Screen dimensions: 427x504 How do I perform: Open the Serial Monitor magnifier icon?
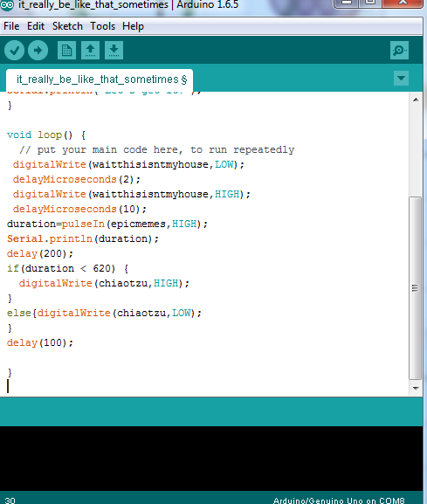click(399, 50)
